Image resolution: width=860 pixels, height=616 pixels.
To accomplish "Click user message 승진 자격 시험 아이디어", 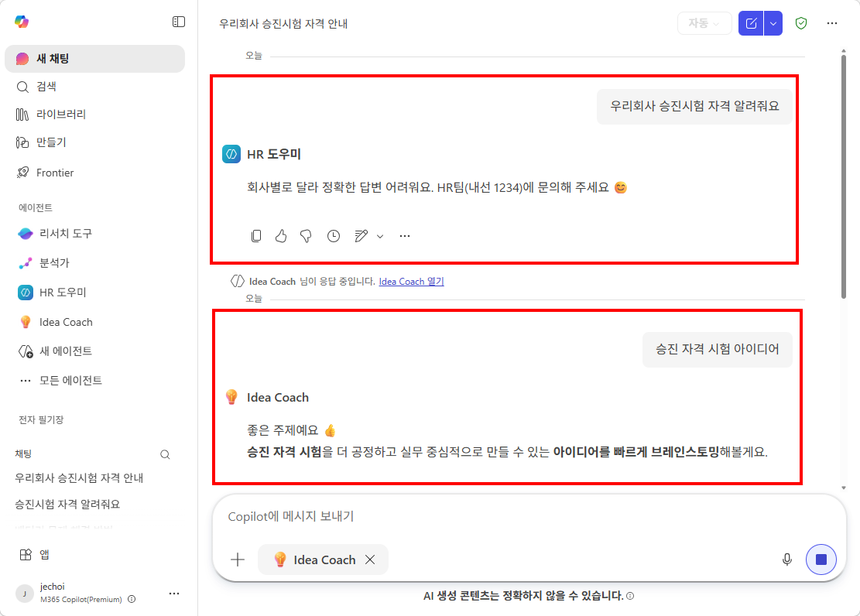I will click(x=718, y=350).
